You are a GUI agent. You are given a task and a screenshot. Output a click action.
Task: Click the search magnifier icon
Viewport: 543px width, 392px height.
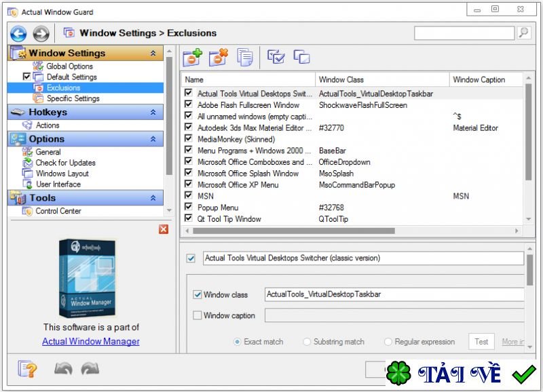pos(523,33)
